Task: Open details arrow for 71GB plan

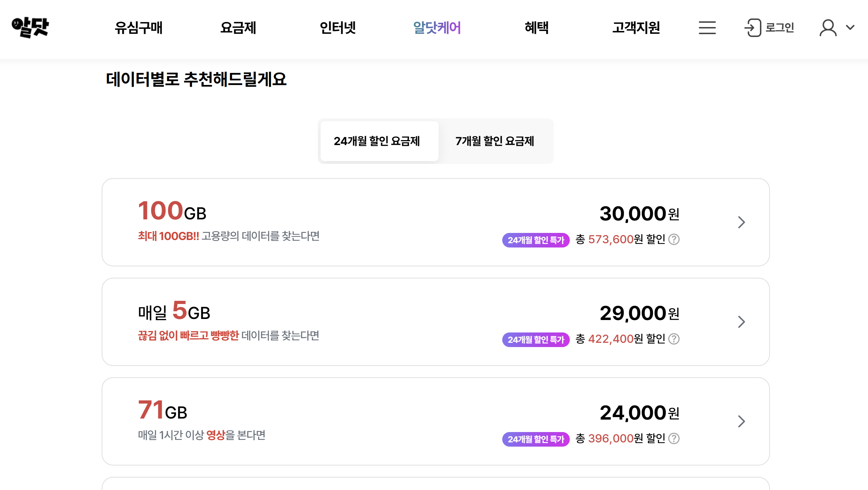Action: pos(741,421)
